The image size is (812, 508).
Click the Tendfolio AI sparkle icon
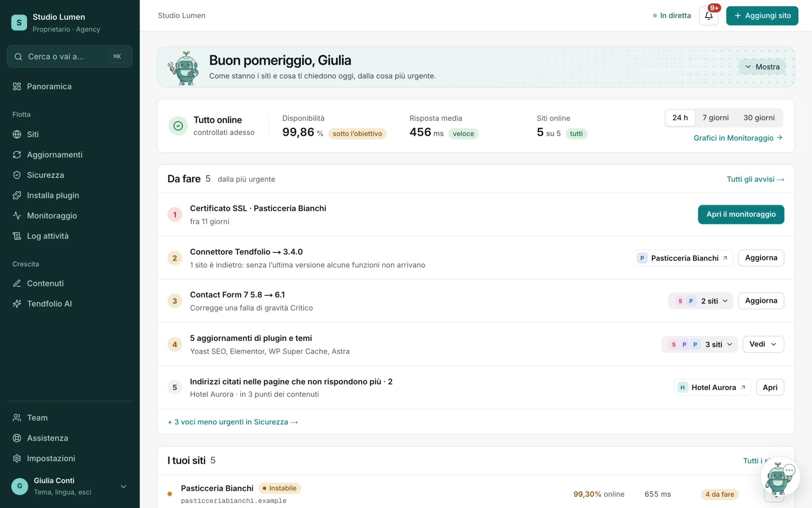[x=17, y=303]
